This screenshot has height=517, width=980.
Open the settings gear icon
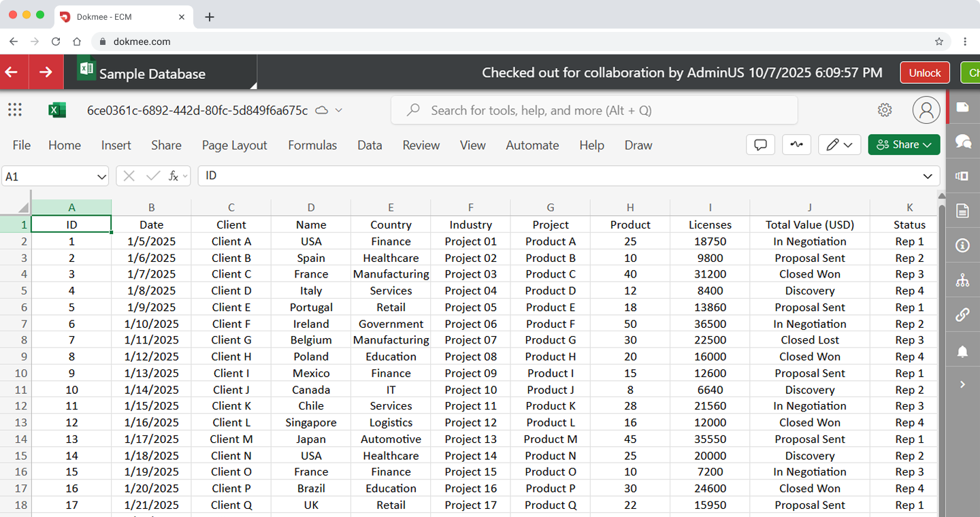point(885,110)
